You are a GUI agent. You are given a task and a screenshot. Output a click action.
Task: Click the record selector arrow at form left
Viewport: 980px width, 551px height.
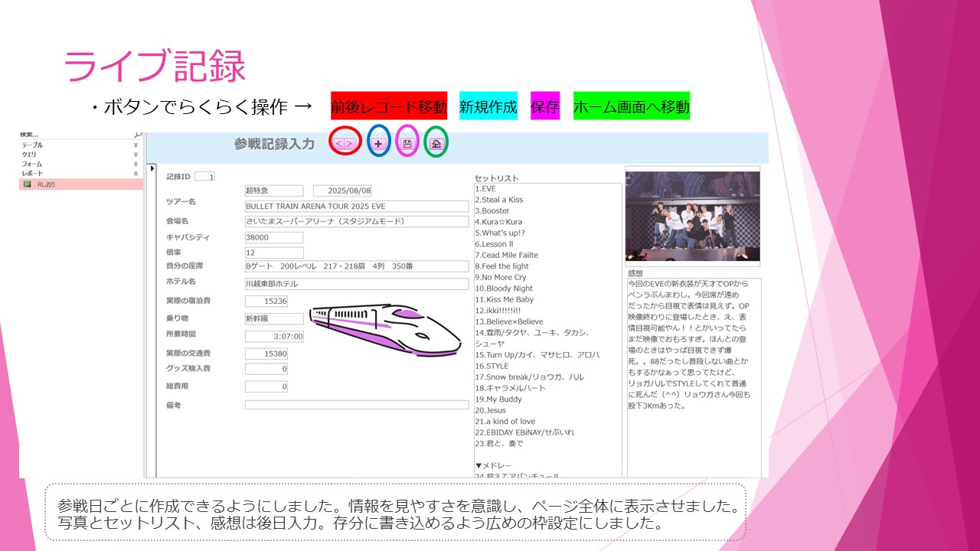tap(152, 168)
